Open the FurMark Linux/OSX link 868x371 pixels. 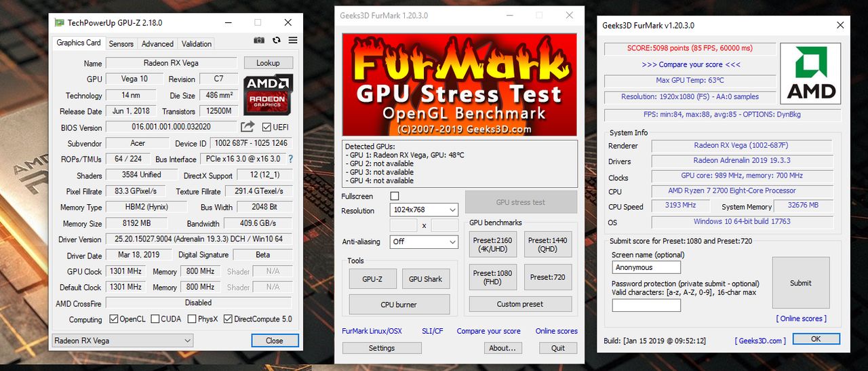click(x=372, y=331)
